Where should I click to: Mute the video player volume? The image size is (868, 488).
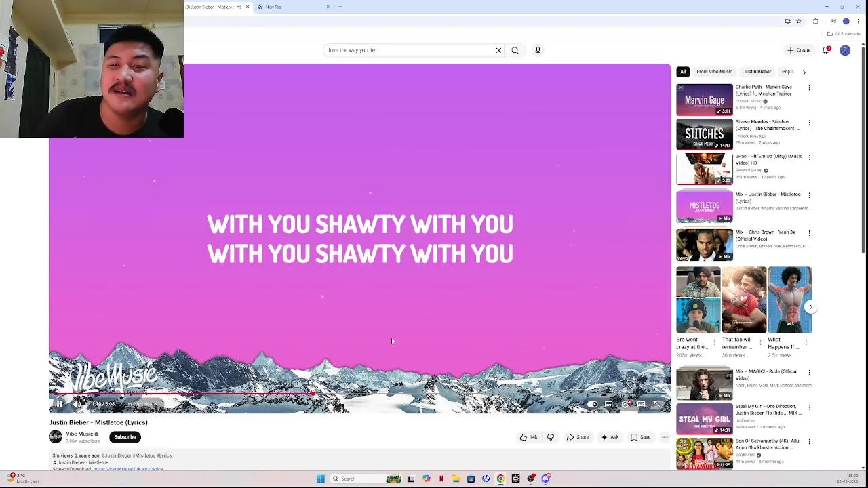coord(77,404)
